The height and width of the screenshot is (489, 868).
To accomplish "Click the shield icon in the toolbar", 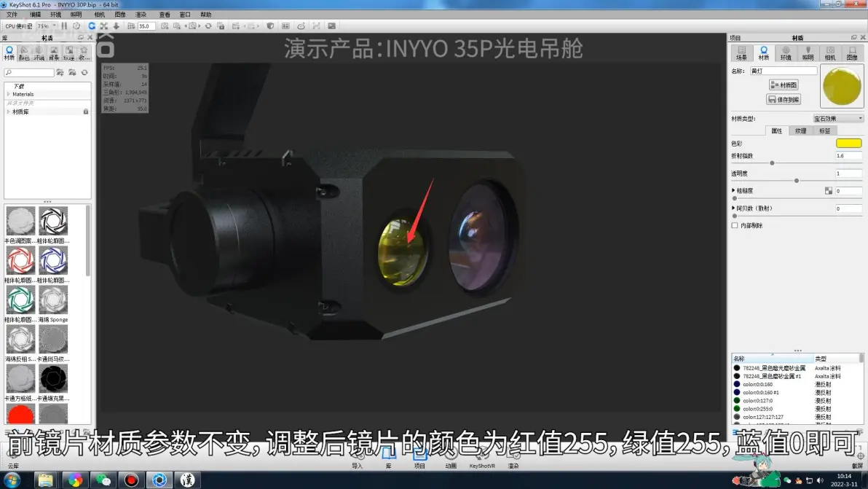I will (x=270, y=26).
